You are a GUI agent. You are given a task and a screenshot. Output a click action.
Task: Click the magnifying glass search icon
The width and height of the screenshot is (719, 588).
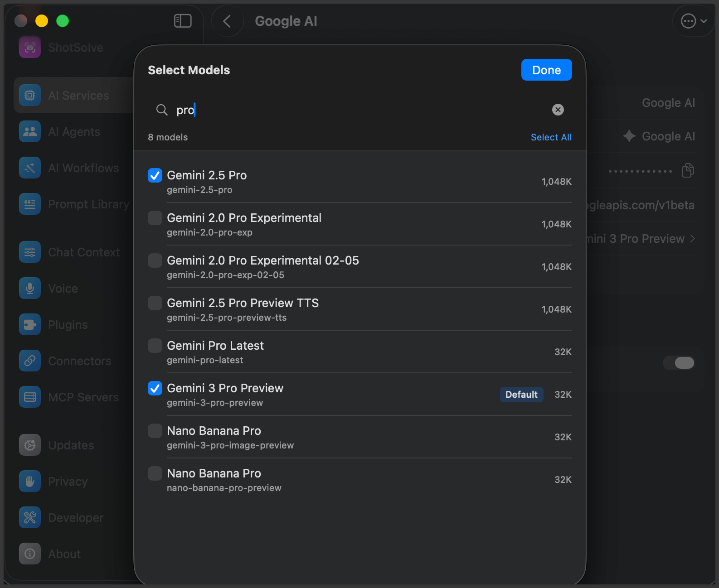[162, 110]
